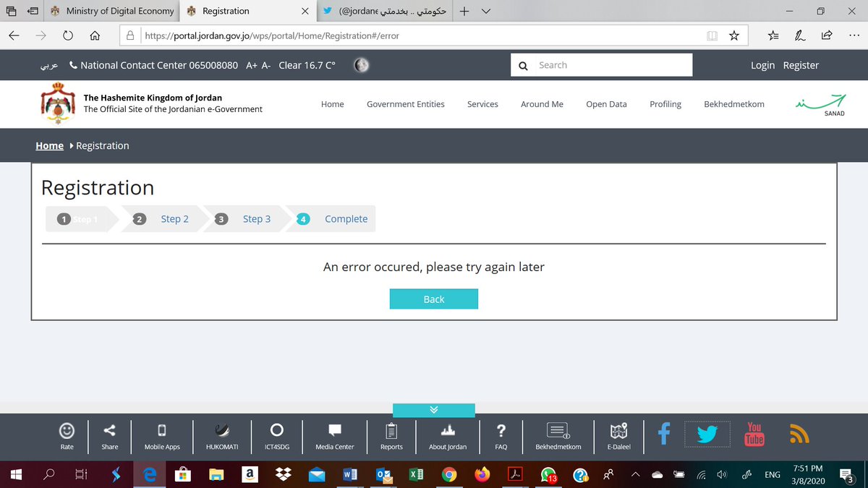868x488 pixels.
Task: Open the Profiling menu item
Action: click(x=665, y=104)
